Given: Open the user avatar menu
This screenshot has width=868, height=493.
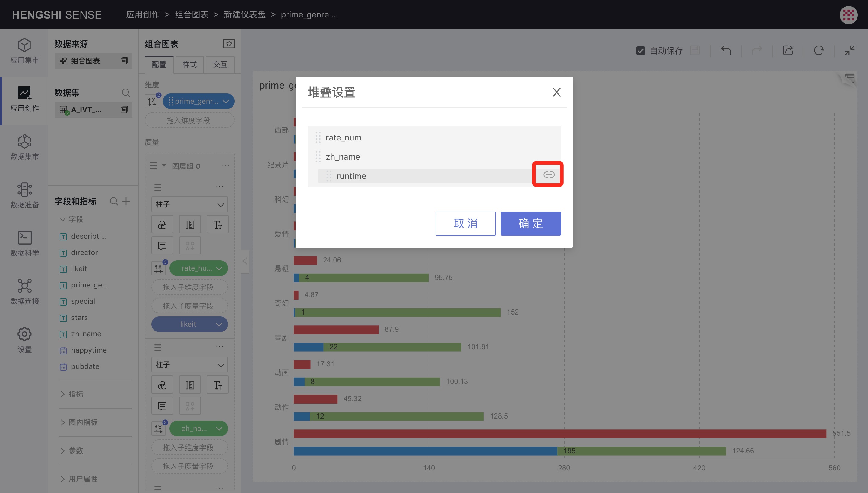Looking at the screenshot, I should click(x=848, y=14).
